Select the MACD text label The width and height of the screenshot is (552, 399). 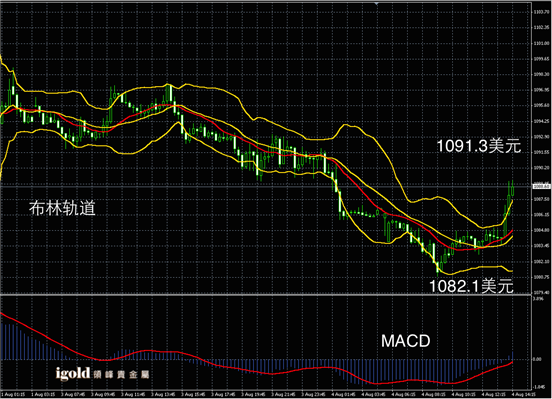pyautogui.click(x=406, y=341)
